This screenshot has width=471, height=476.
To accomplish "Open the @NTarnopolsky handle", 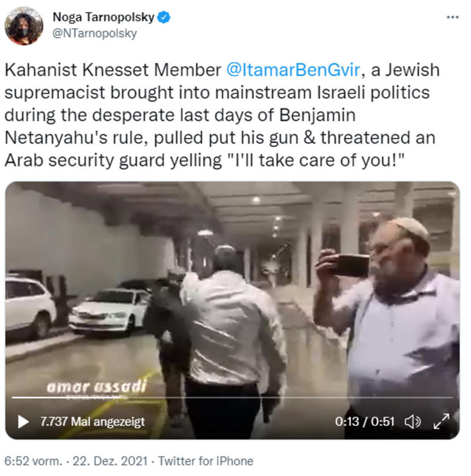I will click(x=95, y=34).
